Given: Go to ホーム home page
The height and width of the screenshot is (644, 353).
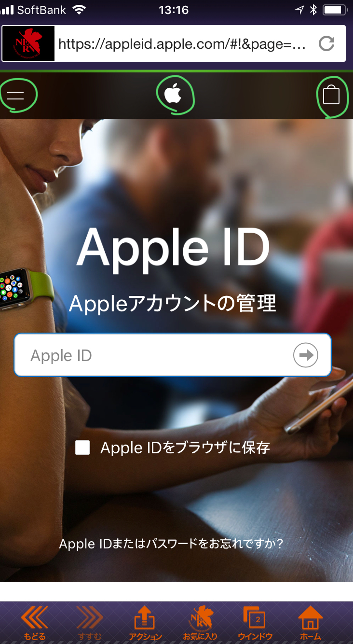Looking at the screenshot, I should click(310, 623).
